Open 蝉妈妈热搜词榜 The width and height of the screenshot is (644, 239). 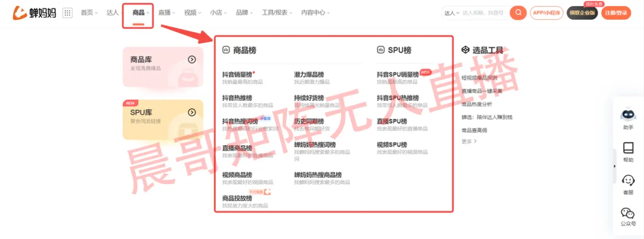[315, 145]
